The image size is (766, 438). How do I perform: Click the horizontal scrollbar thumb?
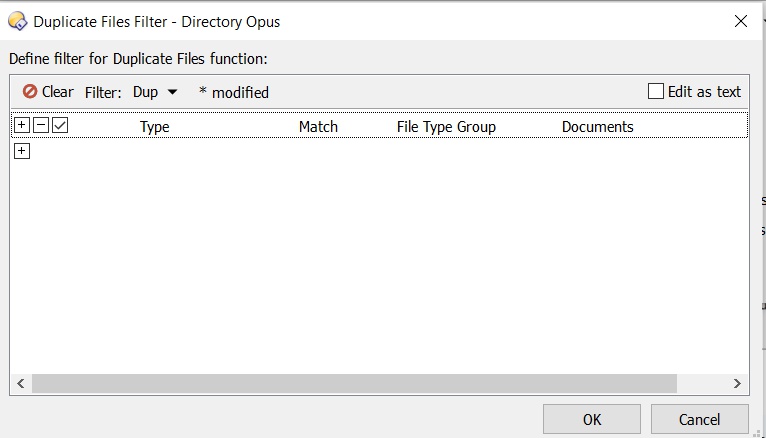click(354, 383)
